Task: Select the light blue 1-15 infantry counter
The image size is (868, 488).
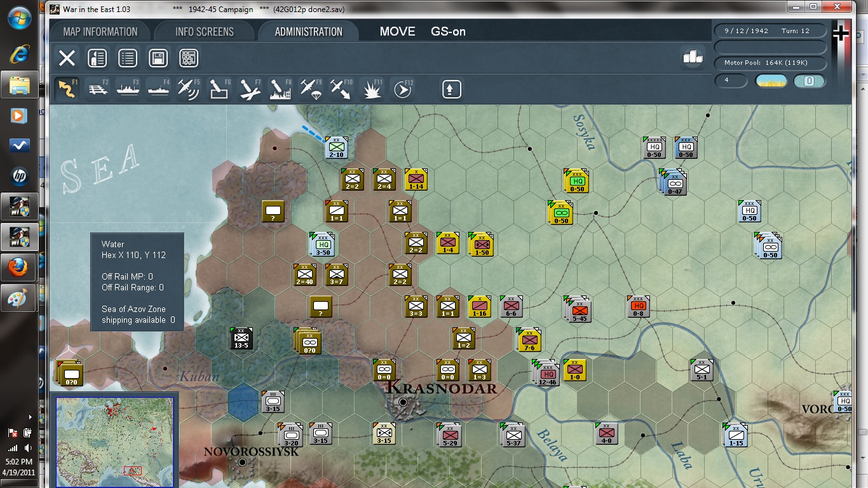Action: coord(735,435)
